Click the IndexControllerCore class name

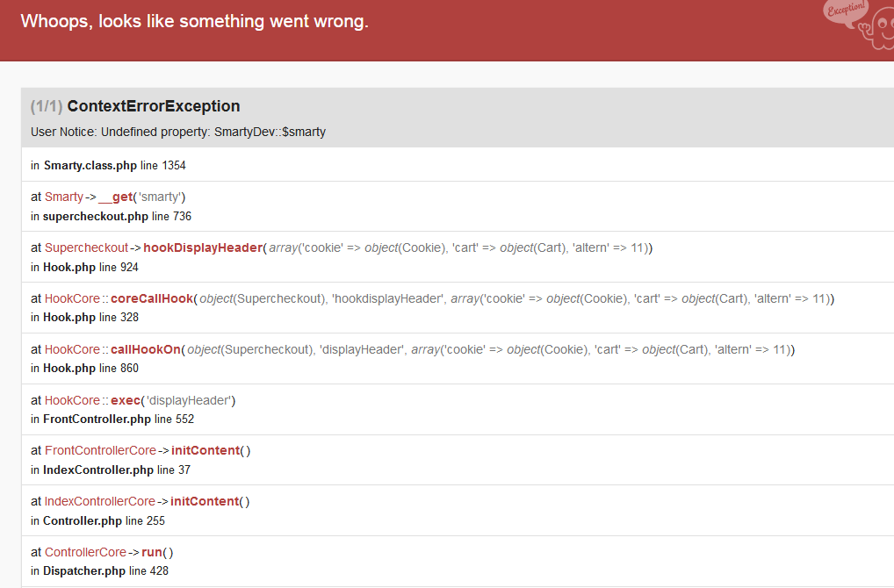pos(100,501)
